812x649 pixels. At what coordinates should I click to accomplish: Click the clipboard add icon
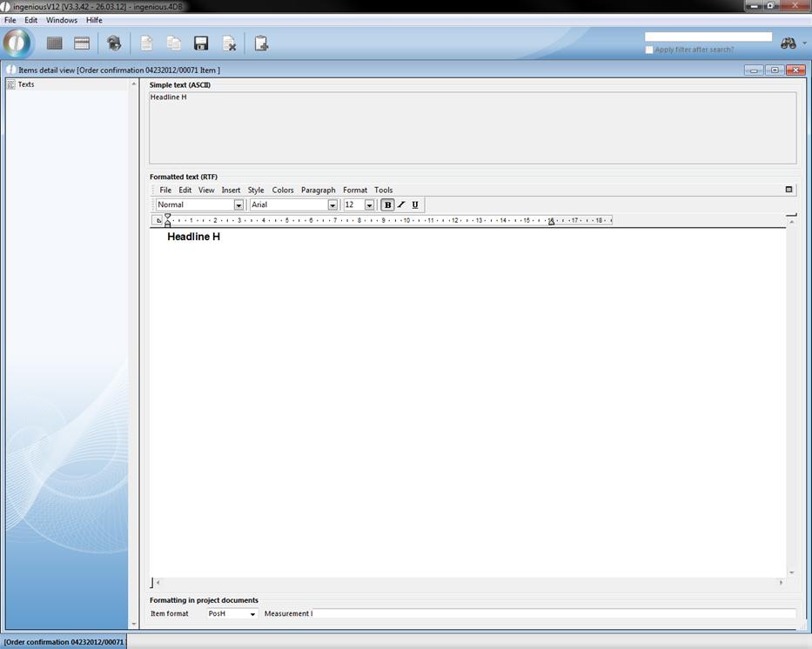coord(261,43)
